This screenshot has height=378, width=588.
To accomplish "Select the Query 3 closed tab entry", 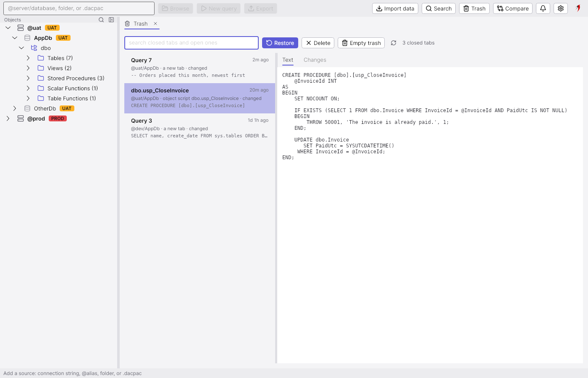I will click(200, 129).
